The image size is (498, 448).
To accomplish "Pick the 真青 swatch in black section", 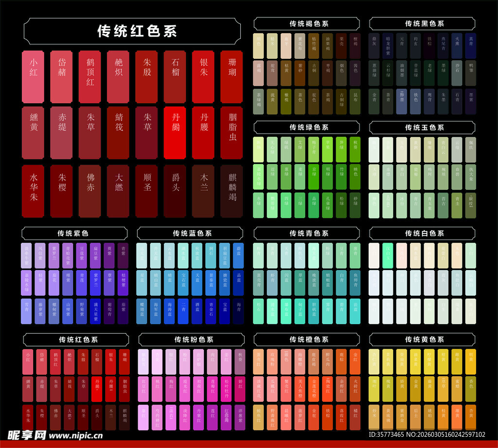I will click(470, 46).
